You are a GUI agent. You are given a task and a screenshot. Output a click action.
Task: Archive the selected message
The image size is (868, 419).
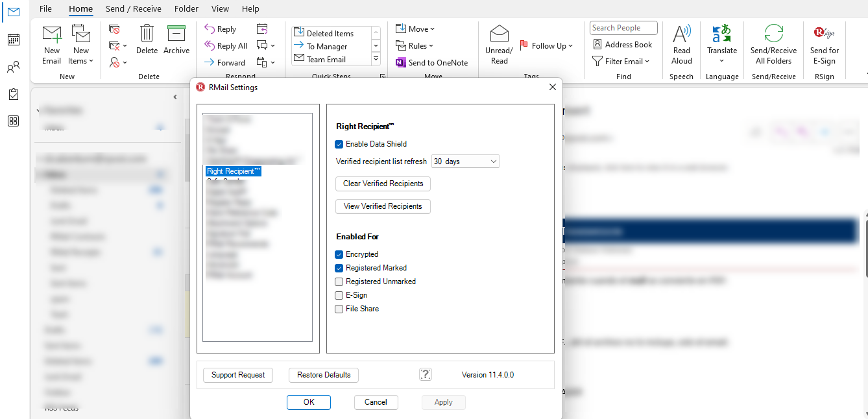tap(176, 40)
